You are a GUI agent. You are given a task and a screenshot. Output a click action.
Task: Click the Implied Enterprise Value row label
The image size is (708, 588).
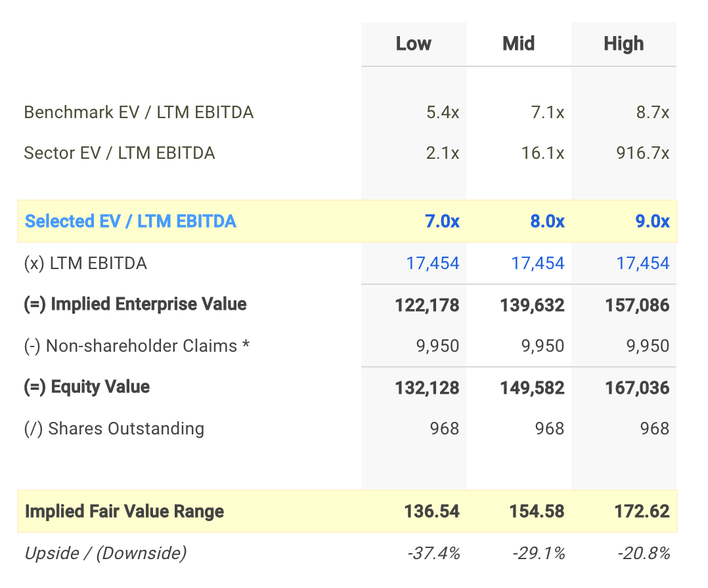[134, 304]
